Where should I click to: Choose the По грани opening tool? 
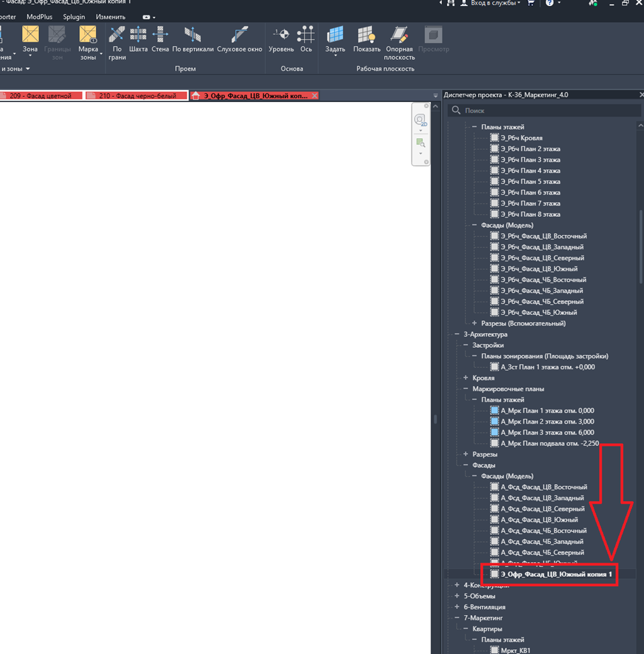click(x=117, y=42)
